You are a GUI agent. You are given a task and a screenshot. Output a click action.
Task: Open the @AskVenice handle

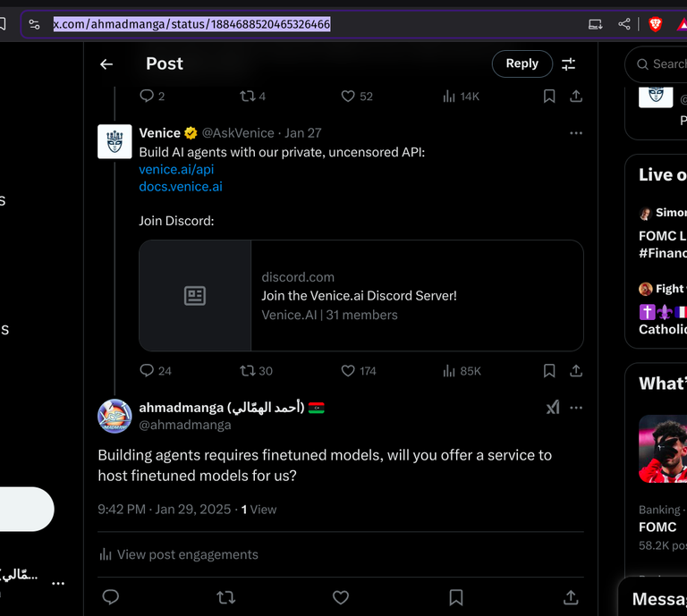[238, 132]
